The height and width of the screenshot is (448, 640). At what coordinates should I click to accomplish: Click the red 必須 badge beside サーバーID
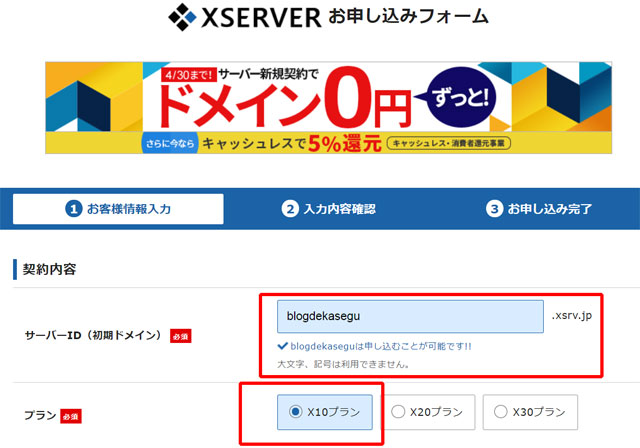click(x=181, y=336)
